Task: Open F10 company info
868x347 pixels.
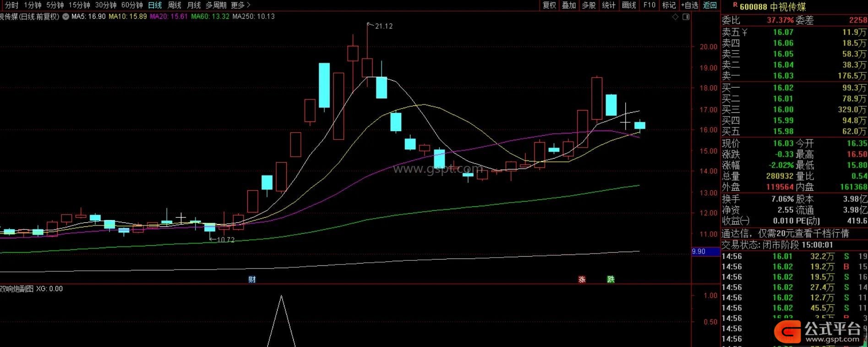Action: click(x=649, y=5)
